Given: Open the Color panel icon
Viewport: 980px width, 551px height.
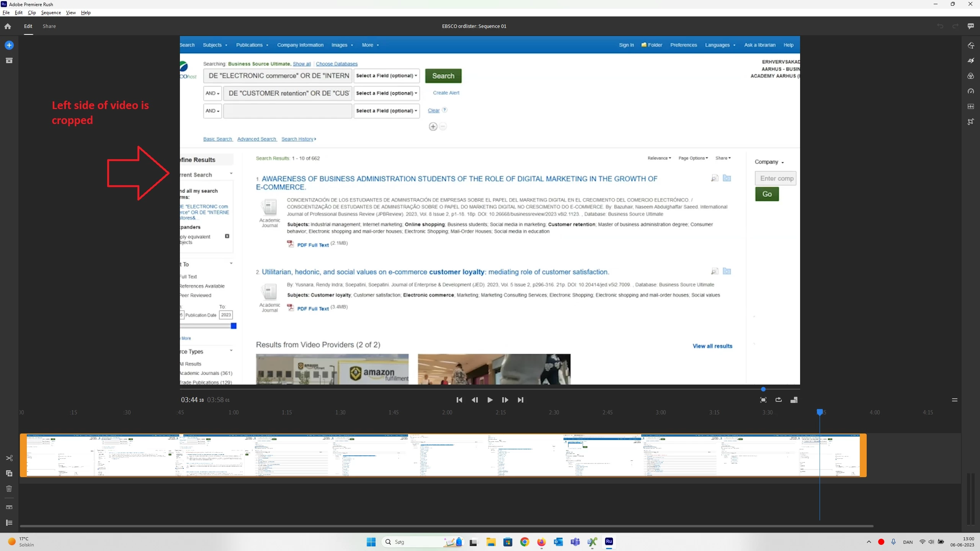Looking at the screenshot, I should [971, 76].
